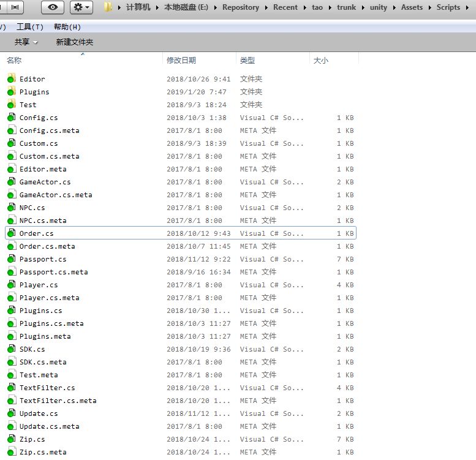Click the Custom.cs file icon
This screenshot has height=460, width=476.
[x=11, y=143]
